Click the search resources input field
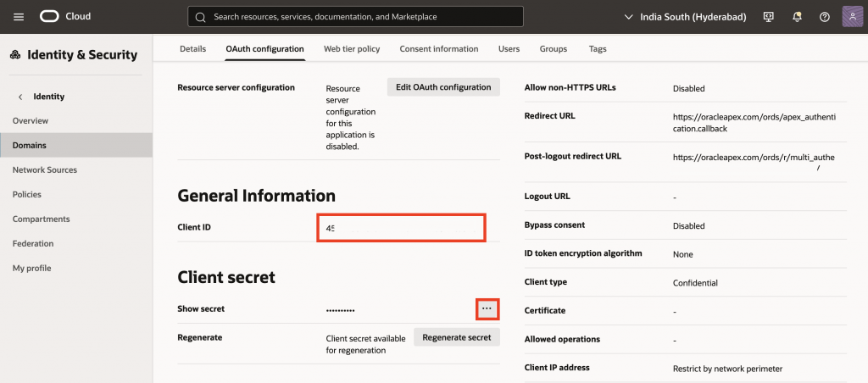Image resolution: width=868 pixels, height=383 pixels. pyautogui.click(x=356, y=17)
